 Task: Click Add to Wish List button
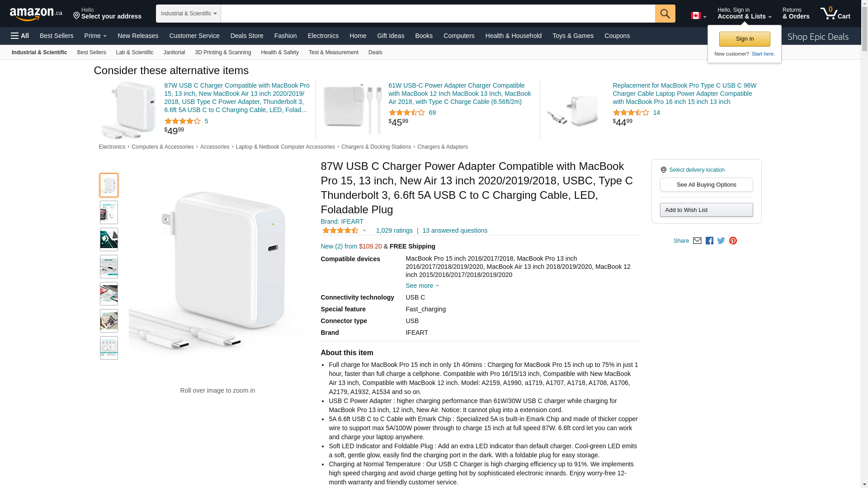pos(706,210)
